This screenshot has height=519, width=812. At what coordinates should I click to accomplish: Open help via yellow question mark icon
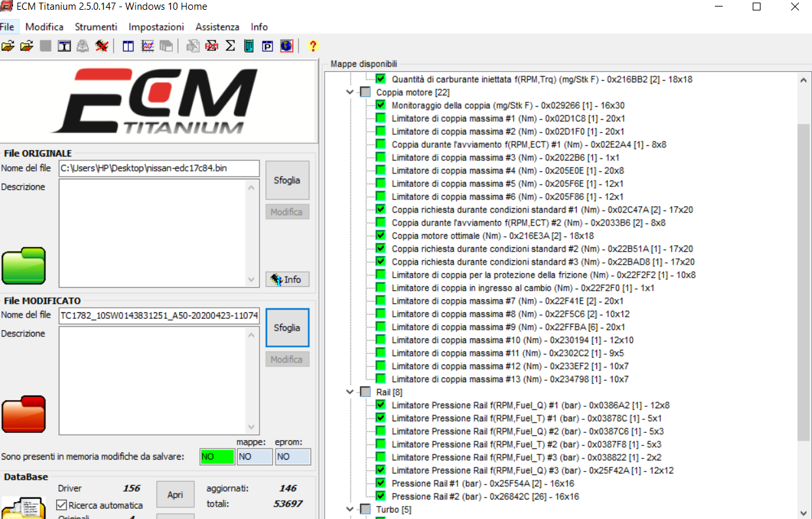[313, 46]
